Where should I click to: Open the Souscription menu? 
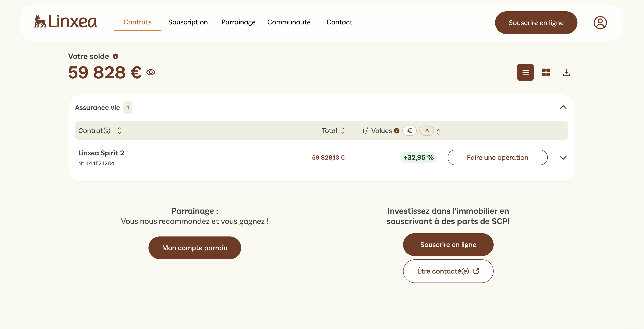[188, 22]
